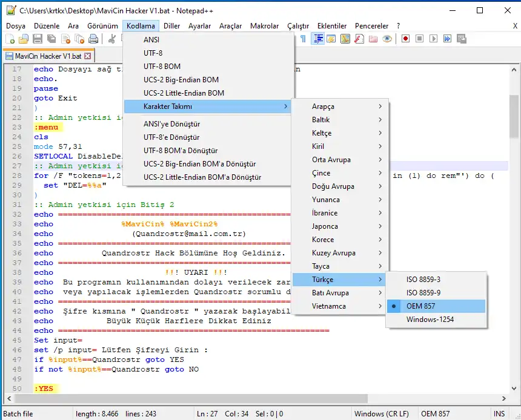Viewport: 521px width, 420px height.
Task: Click the horizontal scrollbar thumb
Action: [x=191, y=398]
